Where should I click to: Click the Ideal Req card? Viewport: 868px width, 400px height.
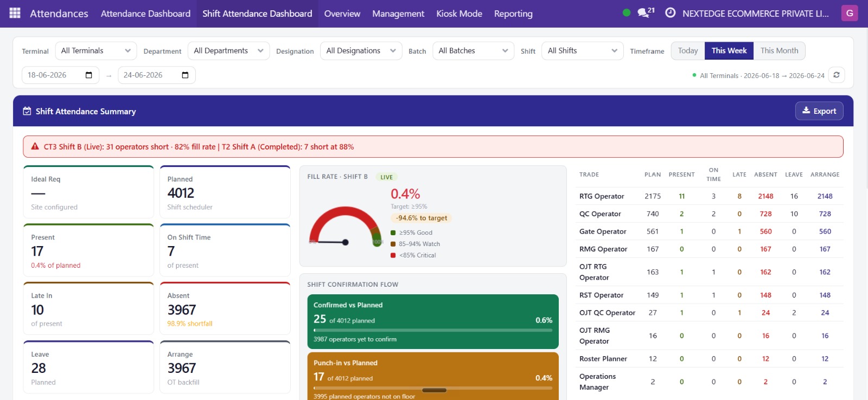pyautogui.click(x=88, y=192)
